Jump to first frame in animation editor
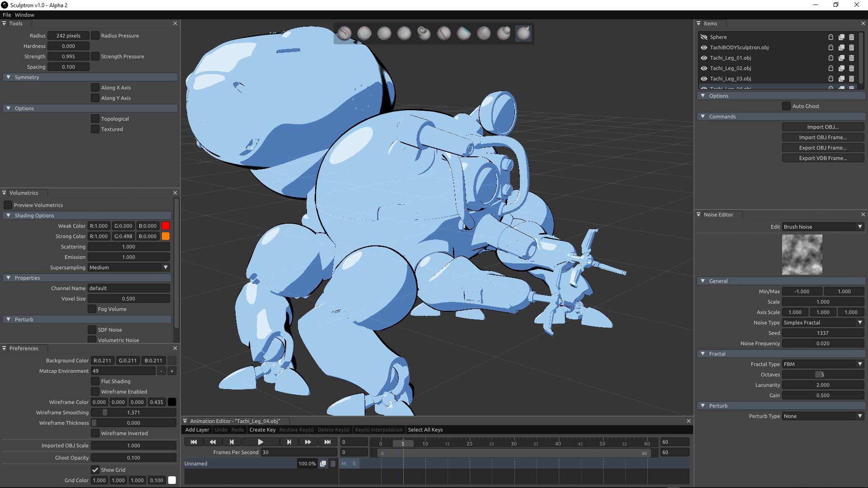868x488 pixels. [x=193, y=442]
